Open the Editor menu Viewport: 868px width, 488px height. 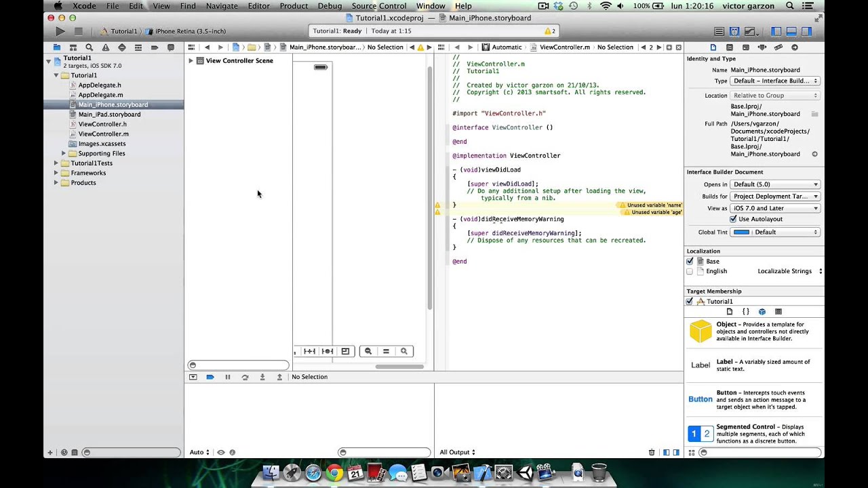(258, 6)
